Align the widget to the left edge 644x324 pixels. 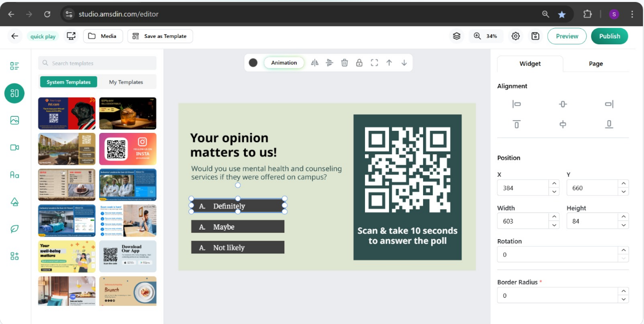click(x=516, y=104)
